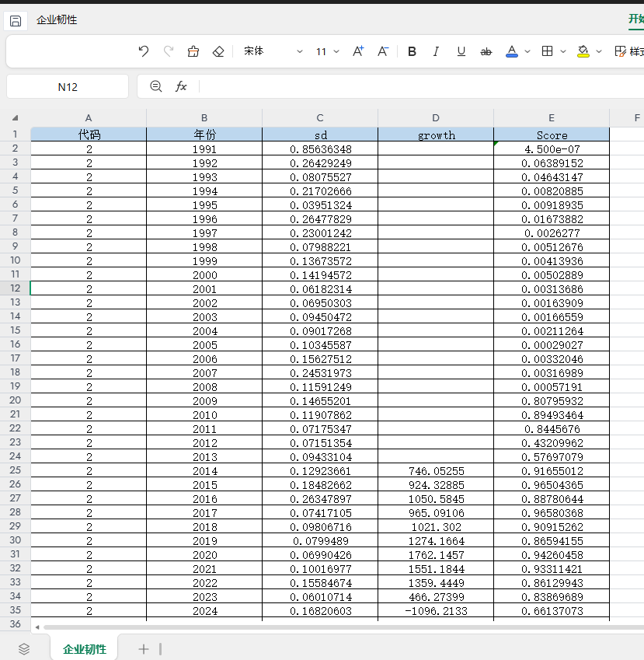Switch to the 企业韧性 sheet tab

click(x=84, y=648)
